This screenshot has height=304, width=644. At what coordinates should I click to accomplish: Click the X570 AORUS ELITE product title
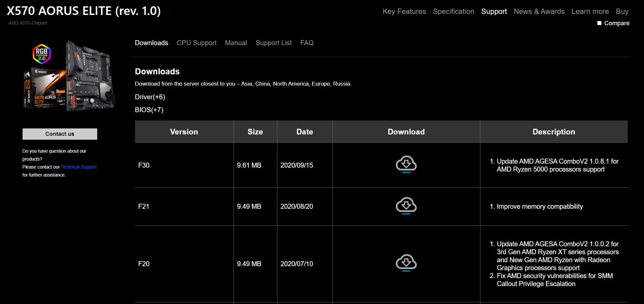point(84,11)
